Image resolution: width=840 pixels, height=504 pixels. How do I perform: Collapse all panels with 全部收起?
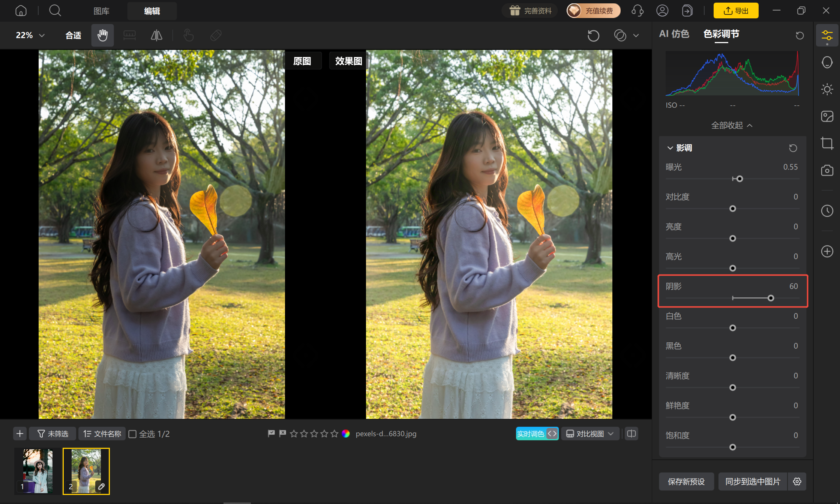pyautogui.click(x=732, y=125)
